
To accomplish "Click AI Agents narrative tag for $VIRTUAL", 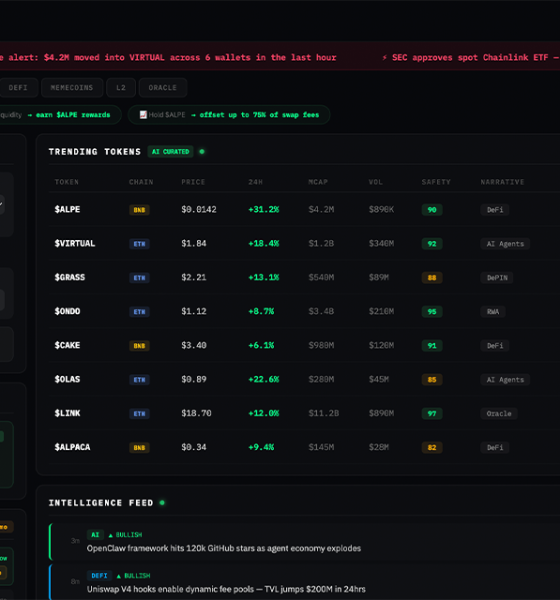I will coord(505,244).
